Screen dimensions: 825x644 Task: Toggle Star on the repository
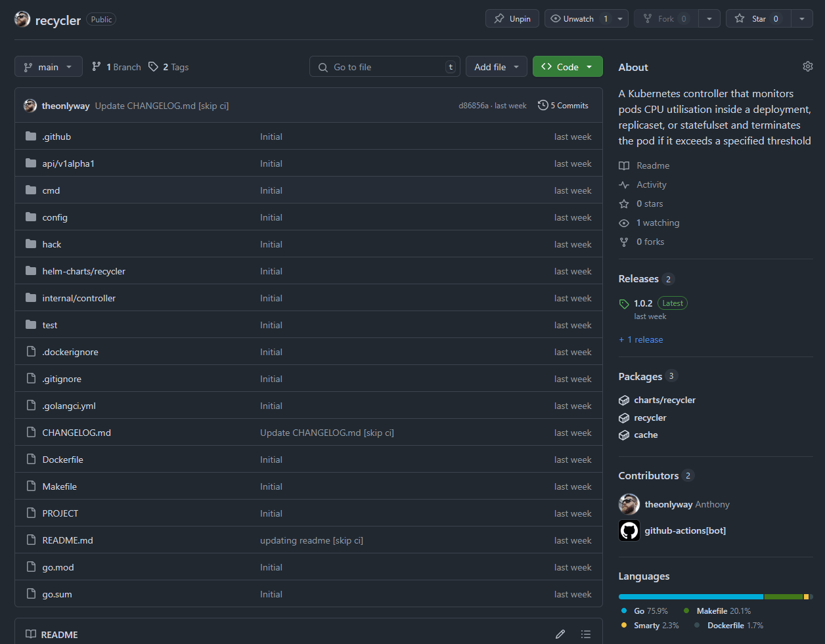[x=759, y=18]
